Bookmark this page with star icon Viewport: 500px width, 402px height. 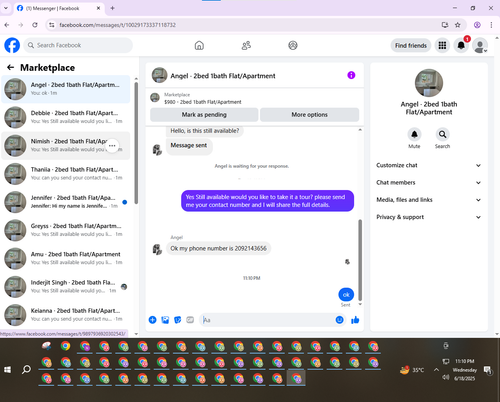tap(458, 25)
